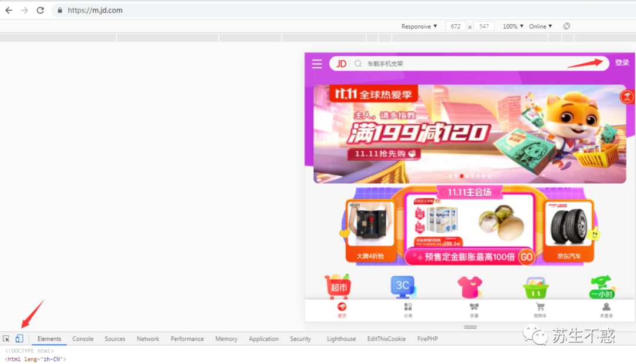
Task: Tap the 登录 login link
Action: [622, 62]
